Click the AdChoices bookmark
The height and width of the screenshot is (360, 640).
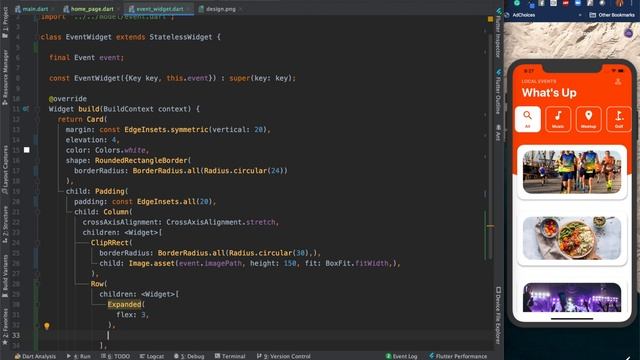click(x=520, y=15)
